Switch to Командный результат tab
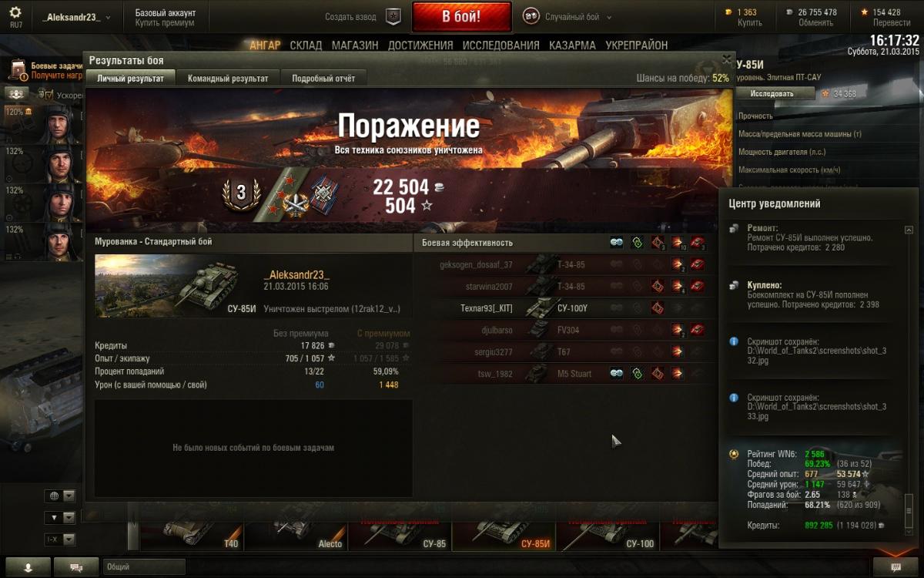 [x=228, y=79]
